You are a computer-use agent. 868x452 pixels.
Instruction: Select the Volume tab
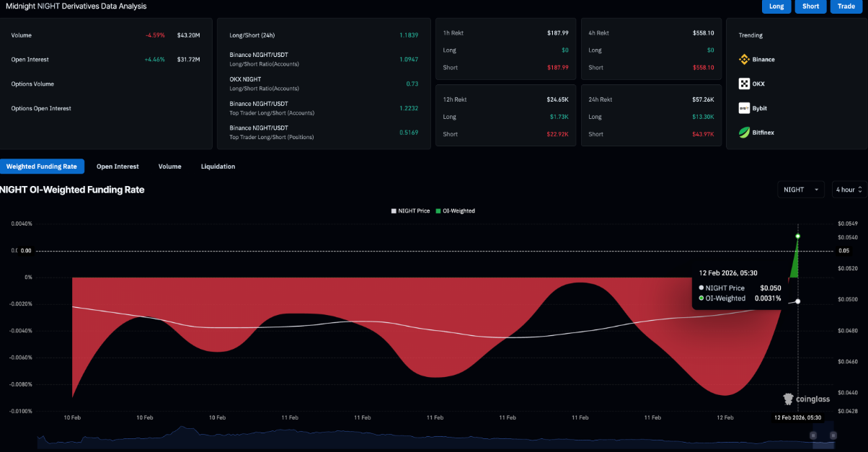[169, 167]
